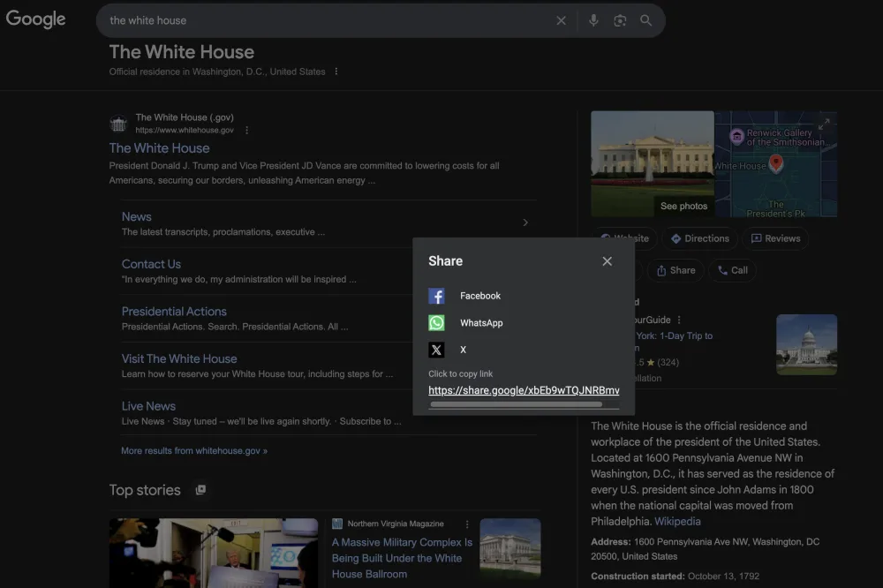This screenshot has height=588, width=883.
Task: Click in the search input field
Action: coord(327,21)
